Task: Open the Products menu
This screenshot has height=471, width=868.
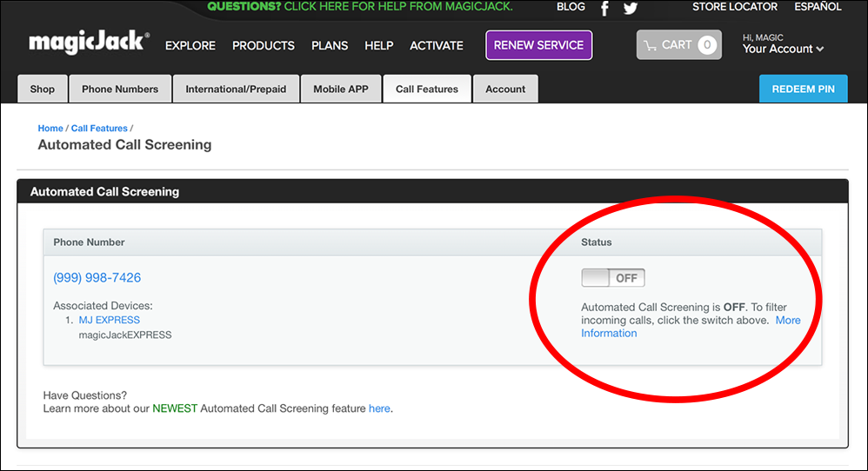Action: tap(263, 45)
